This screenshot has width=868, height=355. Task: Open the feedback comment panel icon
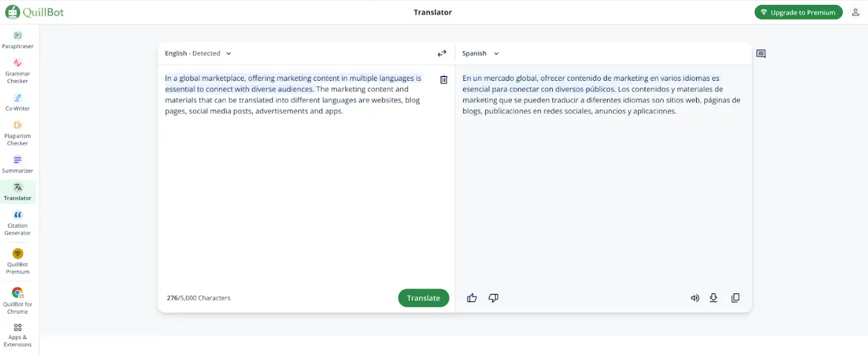(761, 54)
